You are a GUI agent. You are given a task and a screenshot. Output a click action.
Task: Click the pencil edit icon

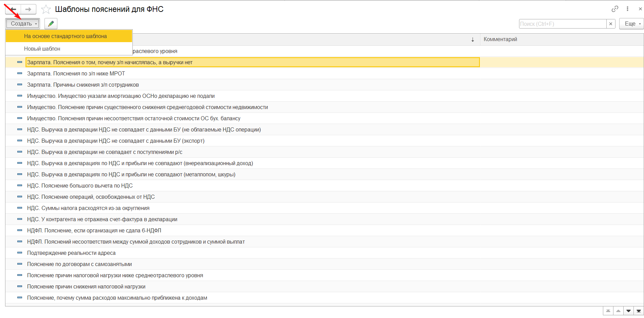point(51,23)
